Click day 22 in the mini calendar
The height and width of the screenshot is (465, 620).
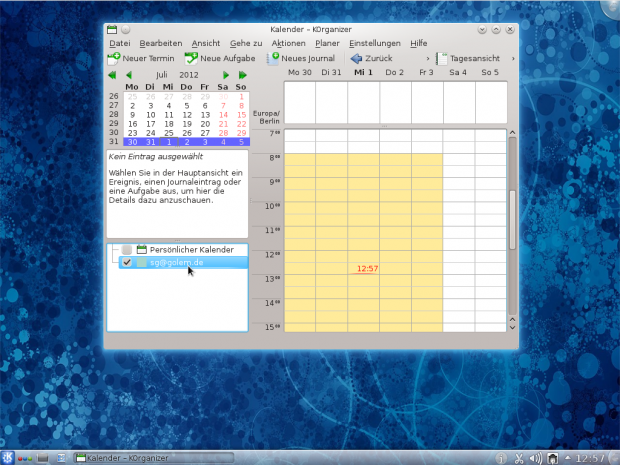[x=241, y=124]
